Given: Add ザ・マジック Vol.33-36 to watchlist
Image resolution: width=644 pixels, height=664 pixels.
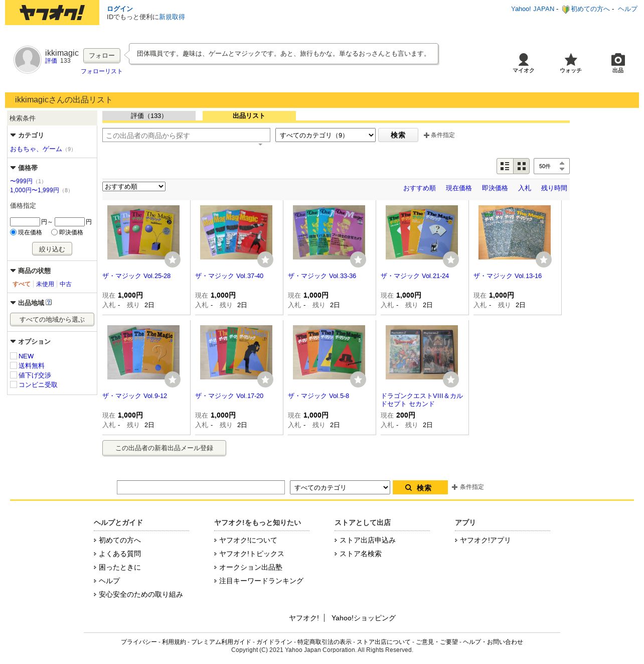Looking at the screenshot, I should coord(358,259).
